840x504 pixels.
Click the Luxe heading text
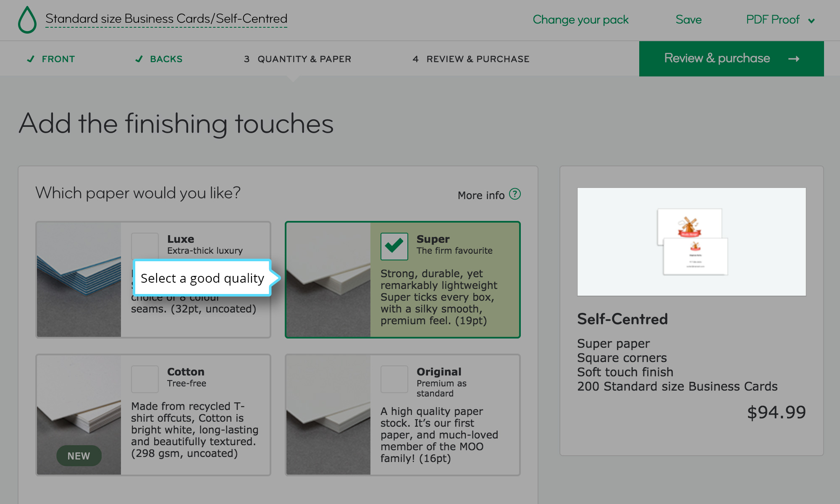point(181,239)
